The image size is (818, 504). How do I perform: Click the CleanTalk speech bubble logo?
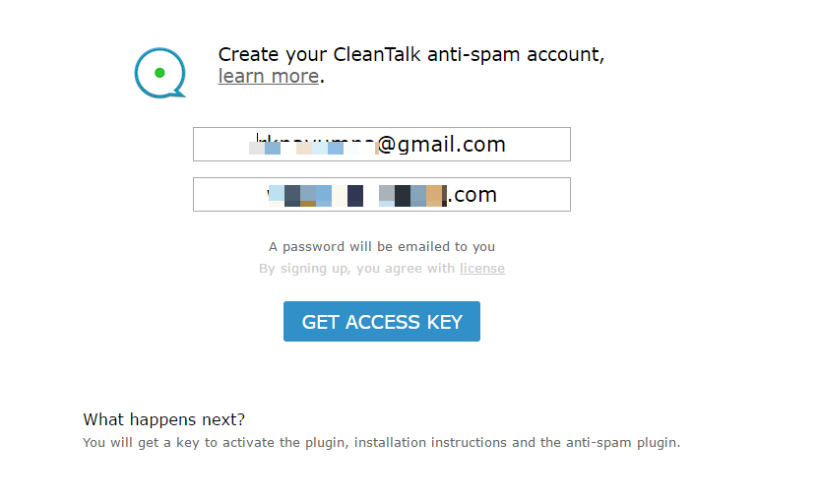(159, 73)
